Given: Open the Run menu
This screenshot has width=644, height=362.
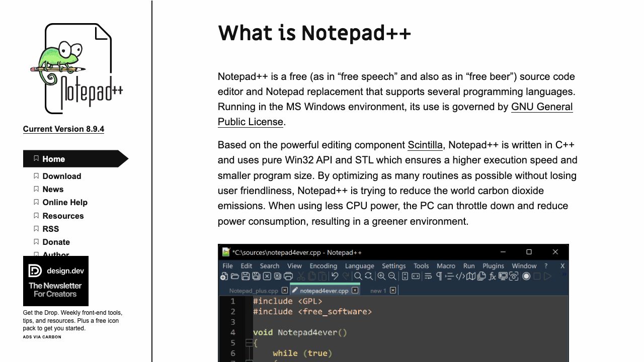Looking at the screenshot, I should tap(469, 266).
